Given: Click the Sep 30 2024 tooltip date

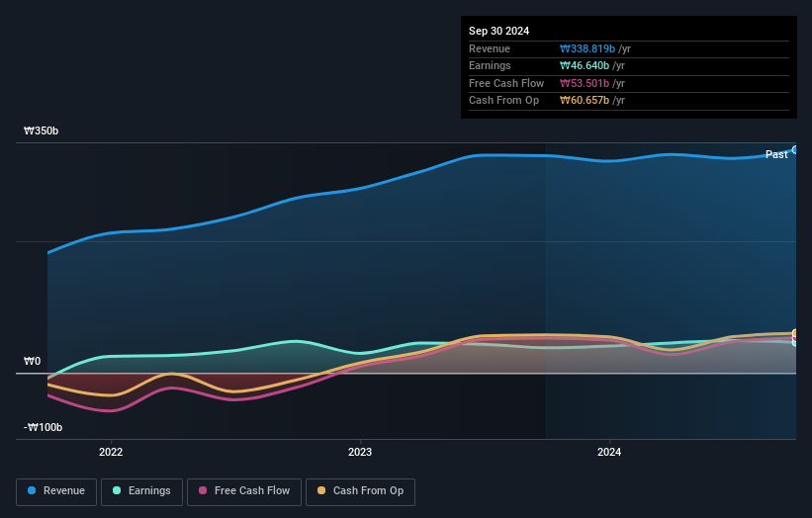Looking at the screenshot, I should click(x=498, y=31).
